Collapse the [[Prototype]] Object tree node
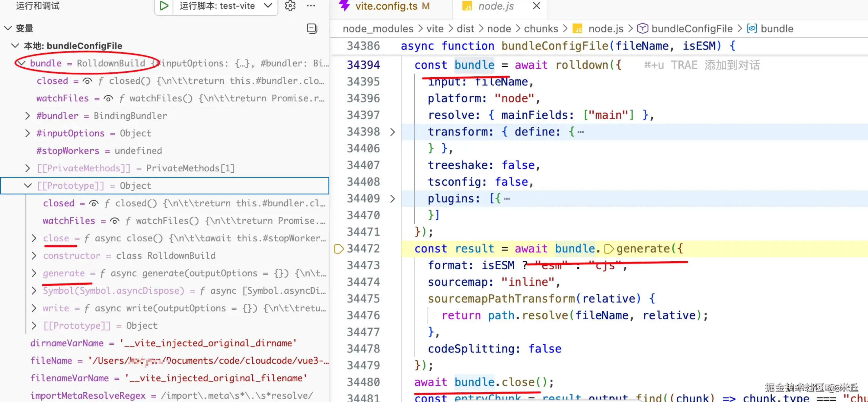 click(28, 186)
